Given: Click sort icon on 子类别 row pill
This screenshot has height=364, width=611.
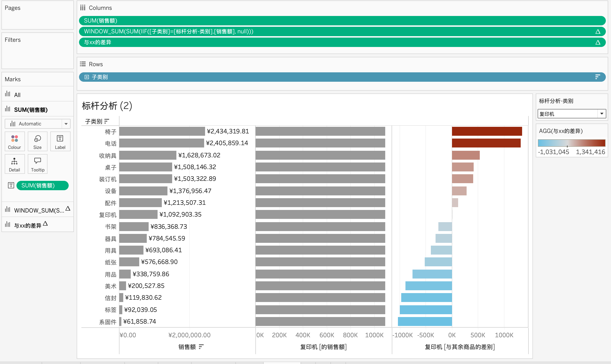Looking at the screenshot, I should pos(598,77).
